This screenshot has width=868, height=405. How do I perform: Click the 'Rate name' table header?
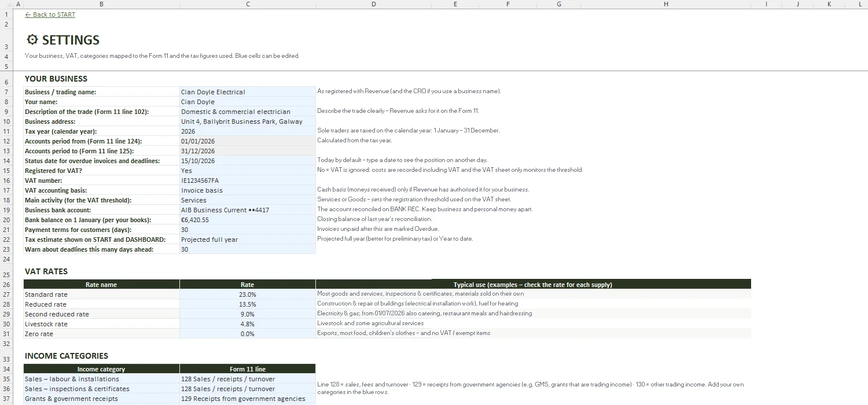click(101, 285)
